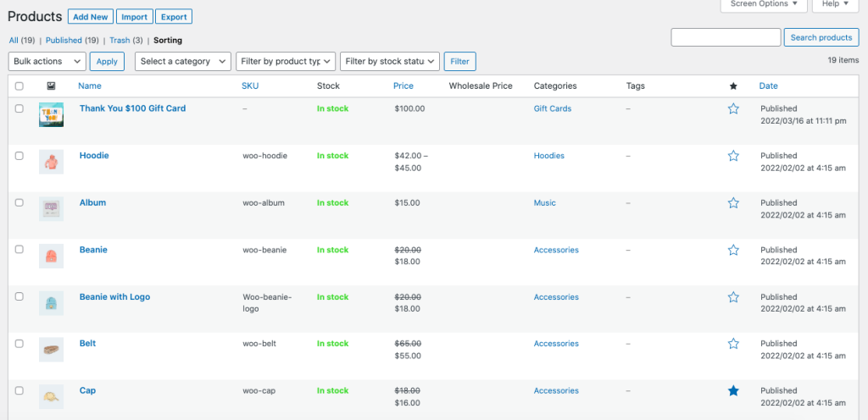This screenshot has height=420, width=868.
Task: Switch to the Trash products view
Action: click(120, 40)
